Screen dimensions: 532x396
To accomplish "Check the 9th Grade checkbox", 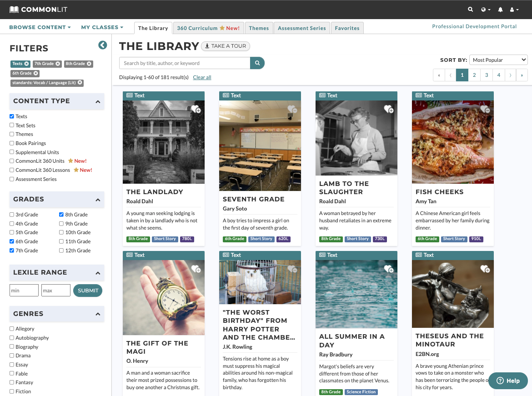I will point(61,224).
